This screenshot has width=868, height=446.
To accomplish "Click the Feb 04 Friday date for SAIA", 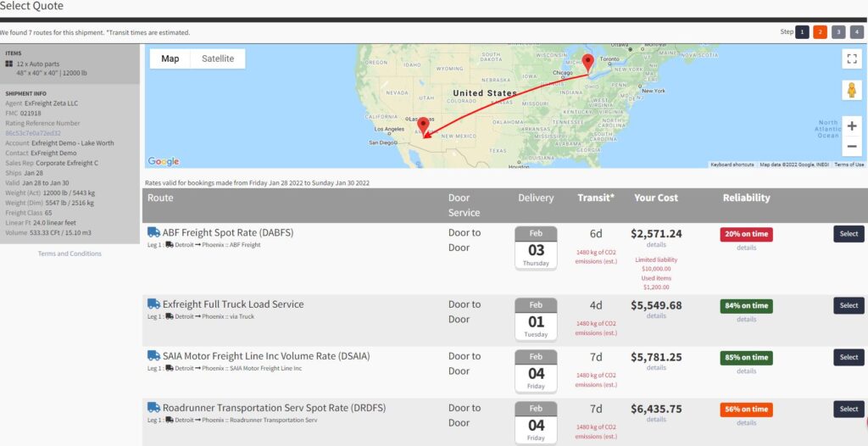I will tap(536, 371).
